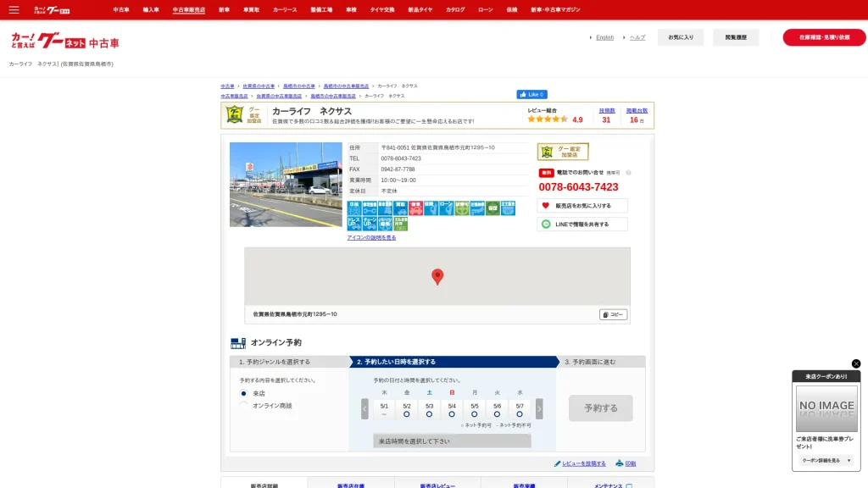Viewport: 868px width, 488px height.
Task: Close the 来店クーポン popup
Action: [856, 363]
